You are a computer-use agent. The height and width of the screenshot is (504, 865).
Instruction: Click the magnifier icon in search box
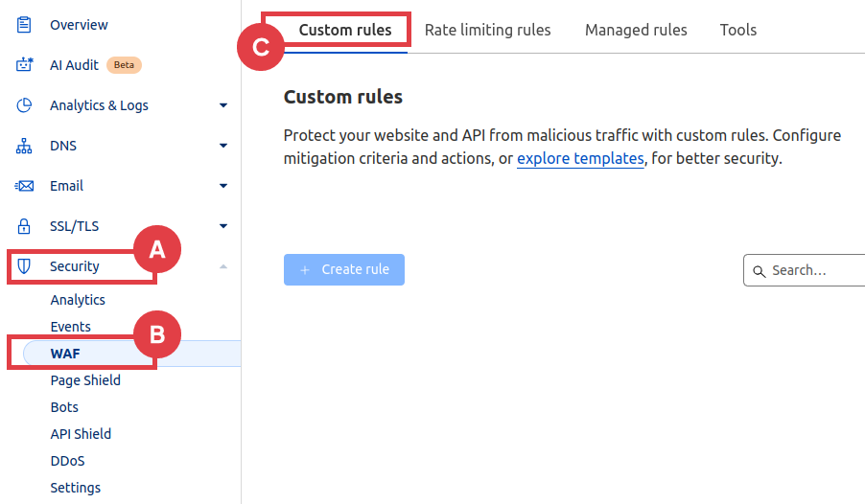tap(760, 271)
